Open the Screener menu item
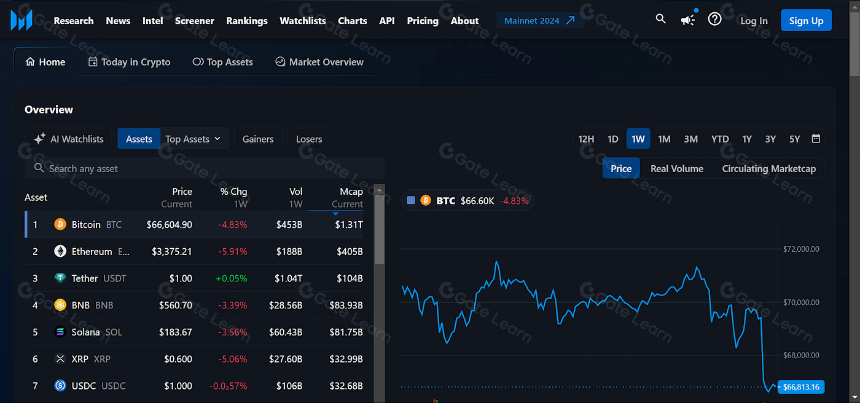This screenshot has height=403, width=860. pos(195,21)
